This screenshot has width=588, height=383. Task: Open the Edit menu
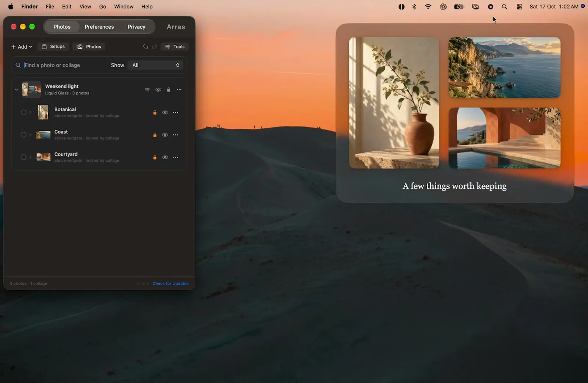[67, 7]
